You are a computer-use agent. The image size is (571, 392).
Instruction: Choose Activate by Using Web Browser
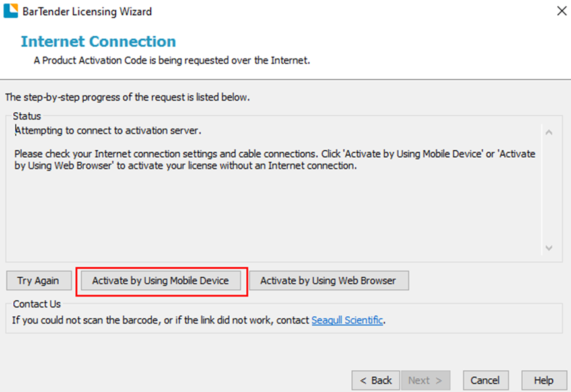pos(328,280)
